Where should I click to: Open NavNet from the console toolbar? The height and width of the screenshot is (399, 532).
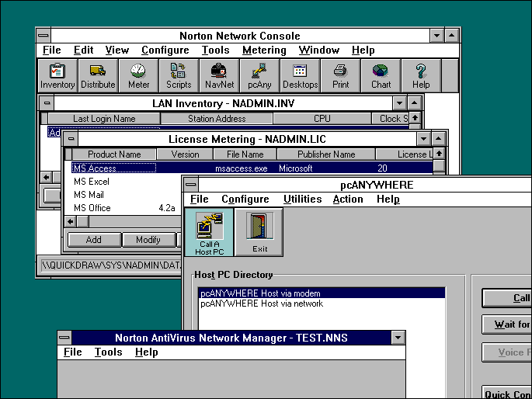[219, 75]
